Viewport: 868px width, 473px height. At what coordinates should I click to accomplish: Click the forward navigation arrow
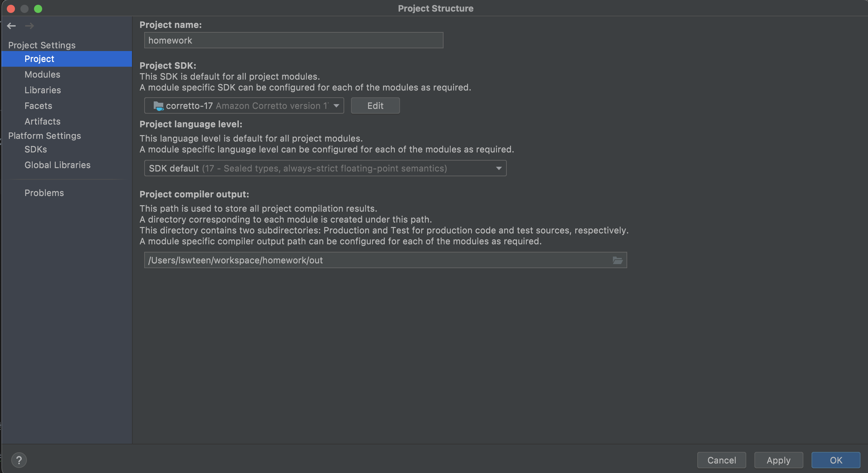(30, 26)
